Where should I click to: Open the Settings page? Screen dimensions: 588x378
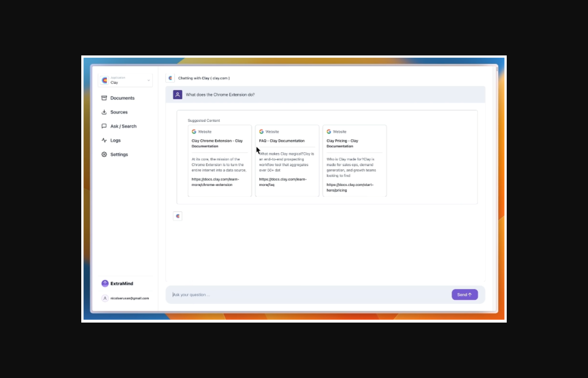coord(119,154)
